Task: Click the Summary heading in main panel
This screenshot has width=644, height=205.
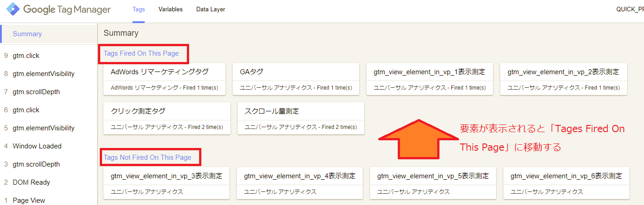Action: pos(121,33)
